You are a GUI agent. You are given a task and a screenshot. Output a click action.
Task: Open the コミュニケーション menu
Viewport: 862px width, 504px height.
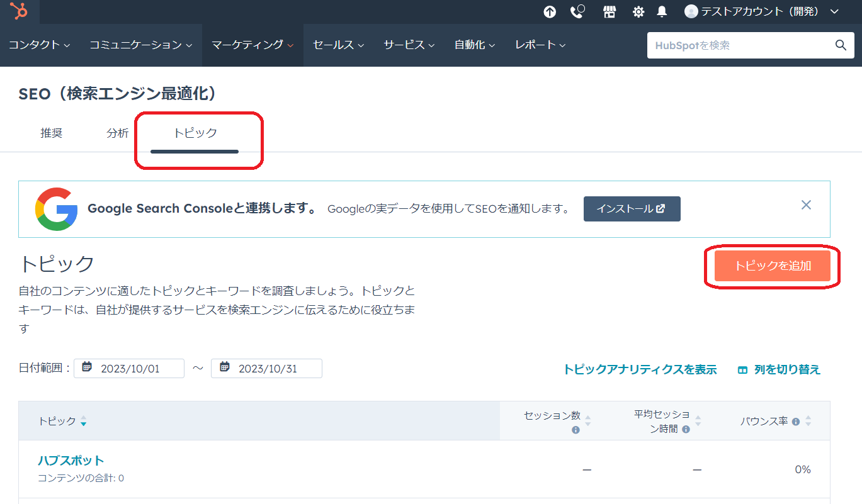(140, 45)
